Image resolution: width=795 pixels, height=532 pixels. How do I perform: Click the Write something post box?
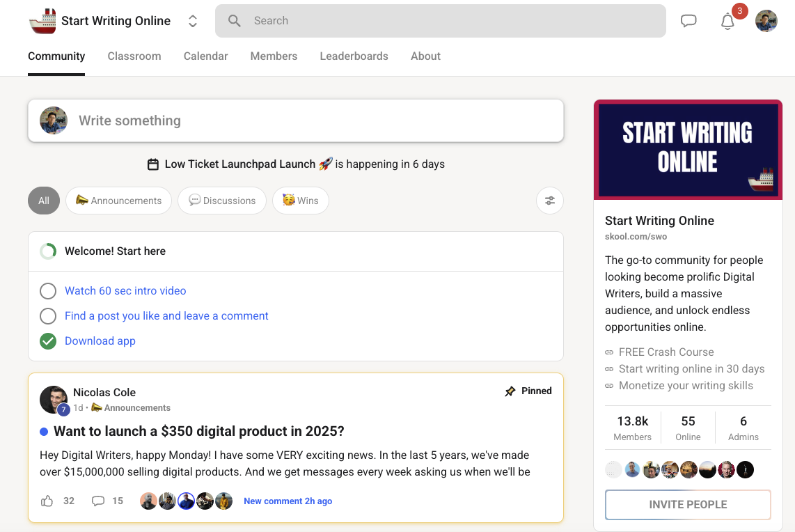(296, 120)
